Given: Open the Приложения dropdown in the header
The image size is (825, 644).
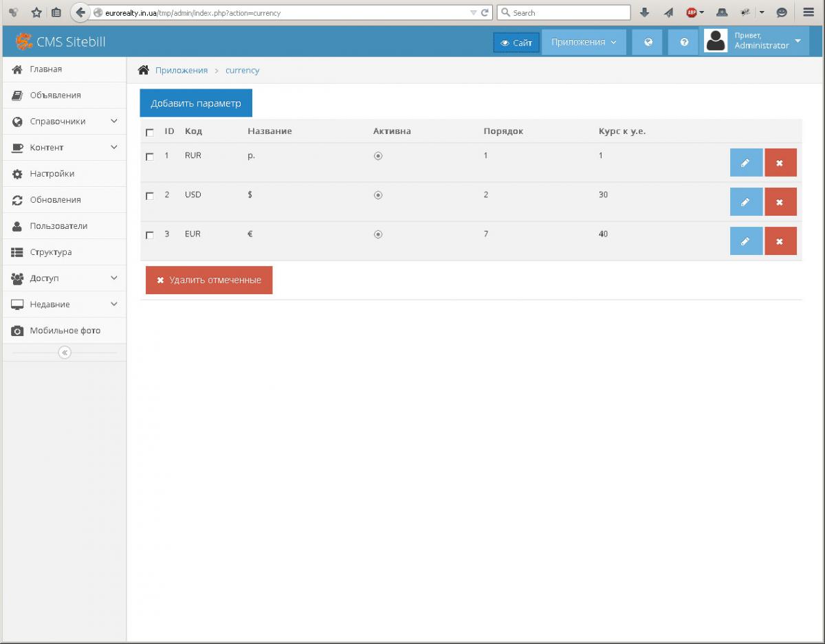Looking at the screenshot, I should pos(584,42).
